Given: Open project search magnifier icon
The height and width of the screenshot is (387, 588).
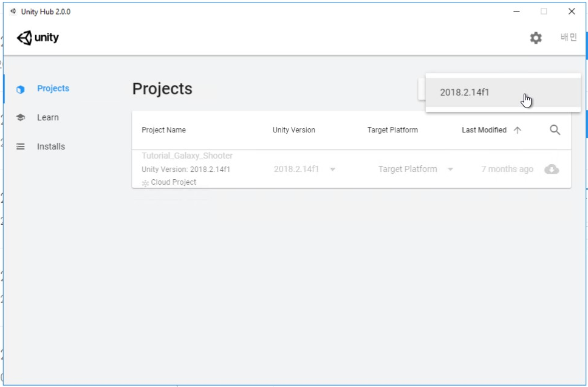Looking at the screenshot, I should pos(555,130).
